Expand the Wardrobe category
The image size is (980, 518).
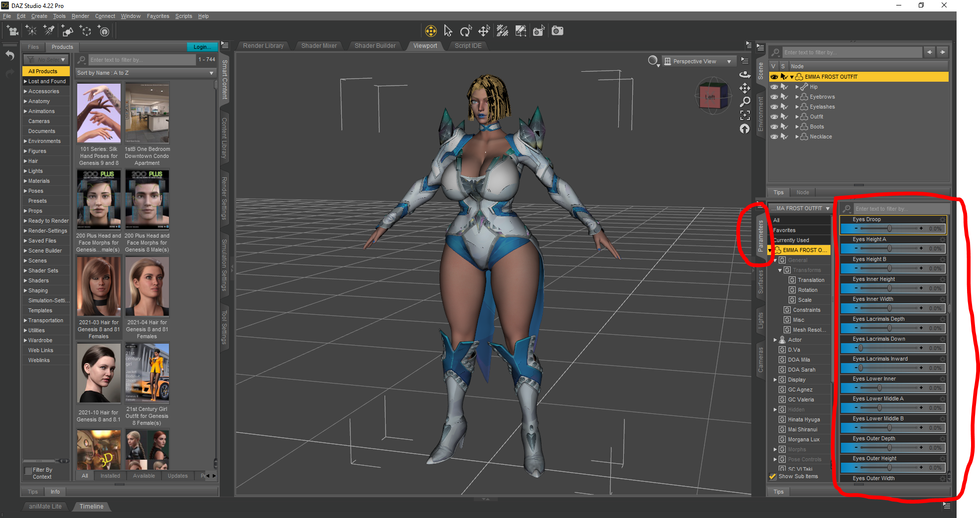25,340
